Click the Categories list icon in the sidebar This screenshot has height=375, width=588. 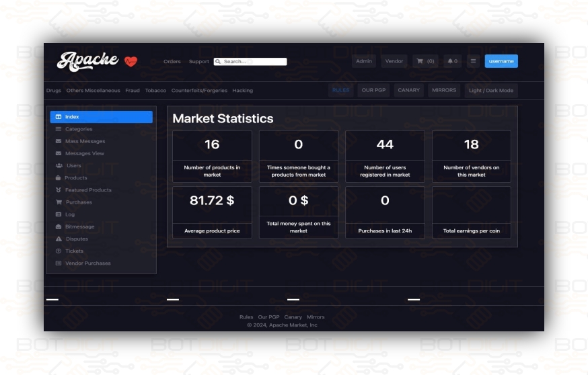point(59,129)
